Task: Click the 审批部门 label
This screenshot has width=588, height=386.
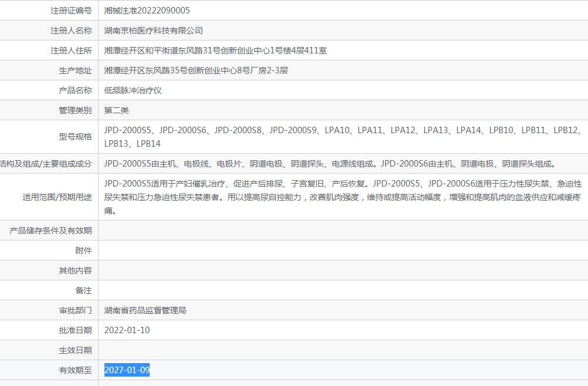Action: tap(75, 310)
